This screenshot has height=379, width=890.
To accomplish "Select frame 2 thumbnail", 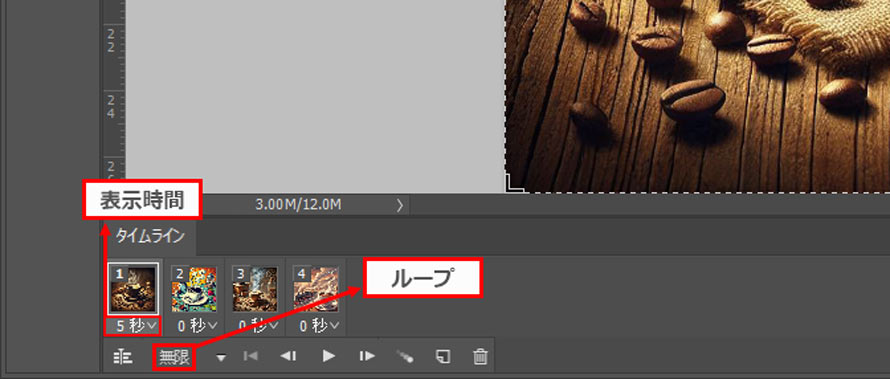I will click(x=194, y=289).
